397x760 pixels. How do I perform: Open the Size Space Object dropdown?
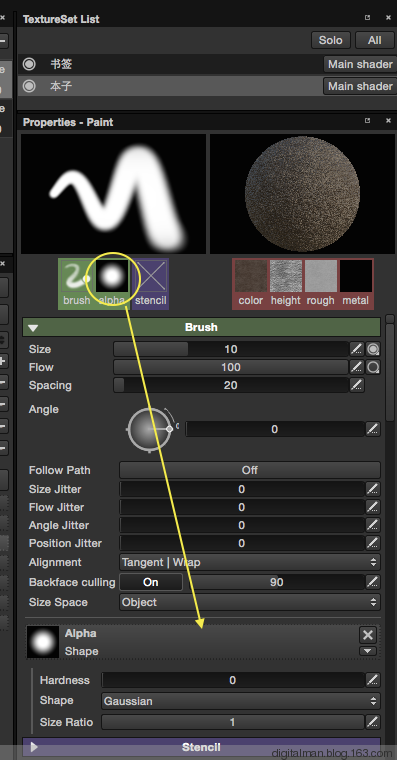click(250, 602)
